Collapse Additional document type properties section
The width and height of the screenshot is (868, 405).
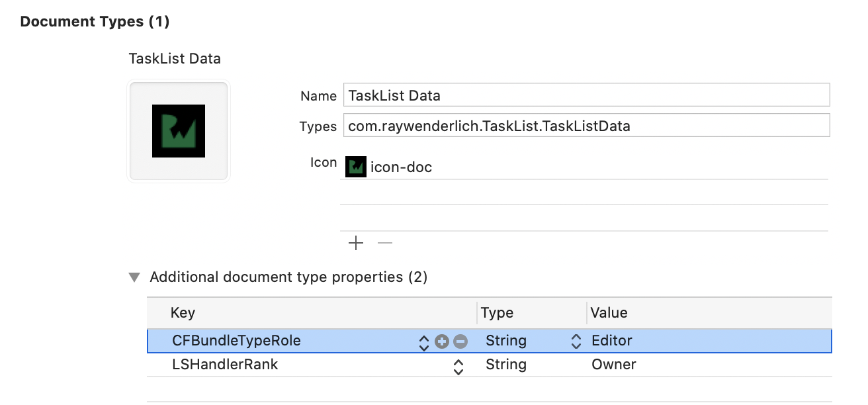coord(135,277)
